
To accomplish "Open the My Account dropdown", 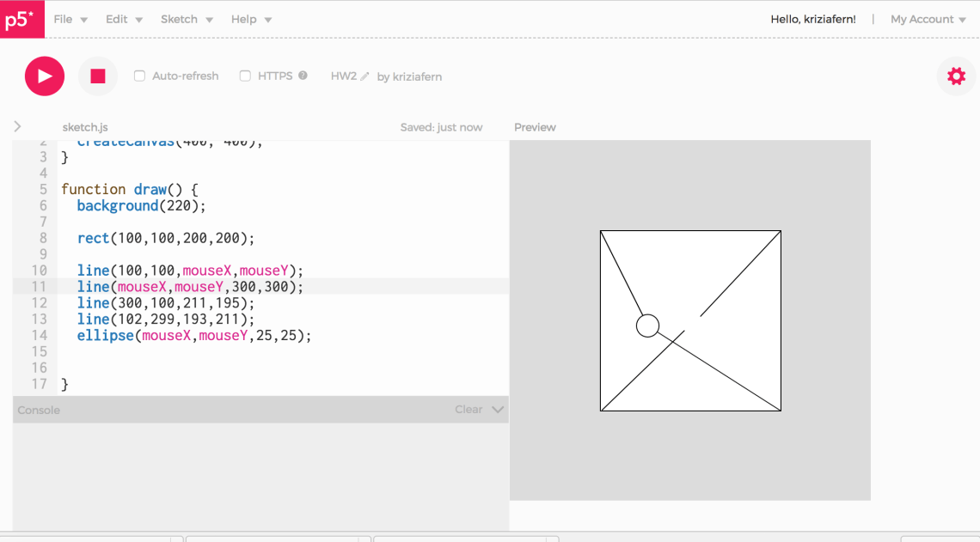I will coord(927,19).
